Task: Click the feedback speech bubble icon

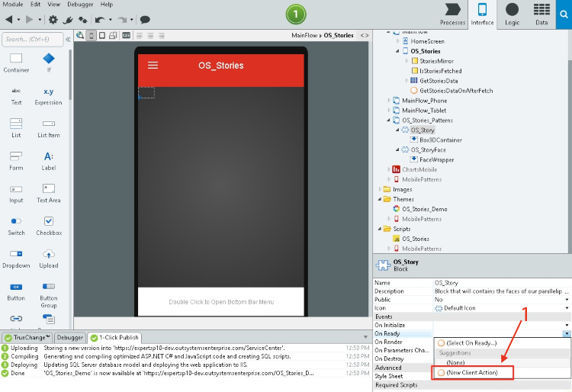Action: click(x=145, y=19)
